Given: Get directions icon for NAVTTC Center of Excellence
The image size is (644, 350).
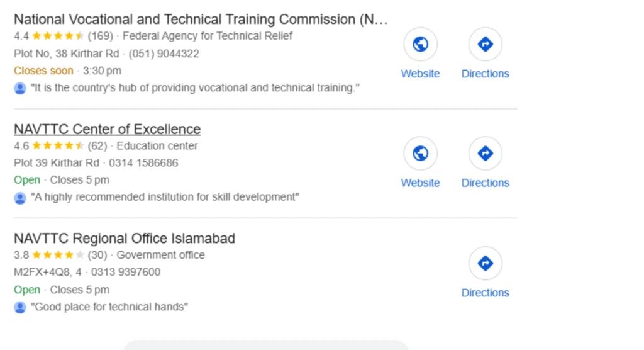Looking at the screenshot, I should (485, 154).
